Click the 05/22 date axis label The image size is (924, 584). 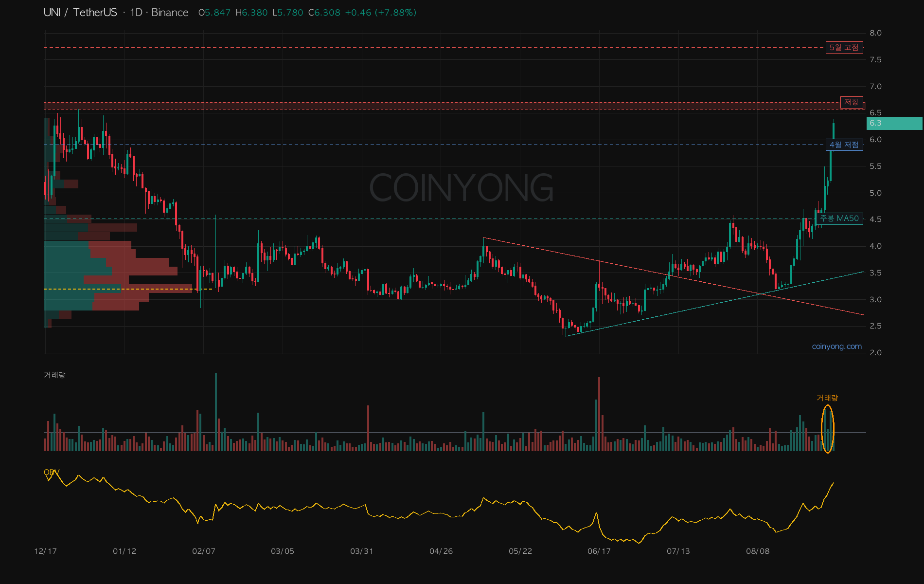point(520,551)
